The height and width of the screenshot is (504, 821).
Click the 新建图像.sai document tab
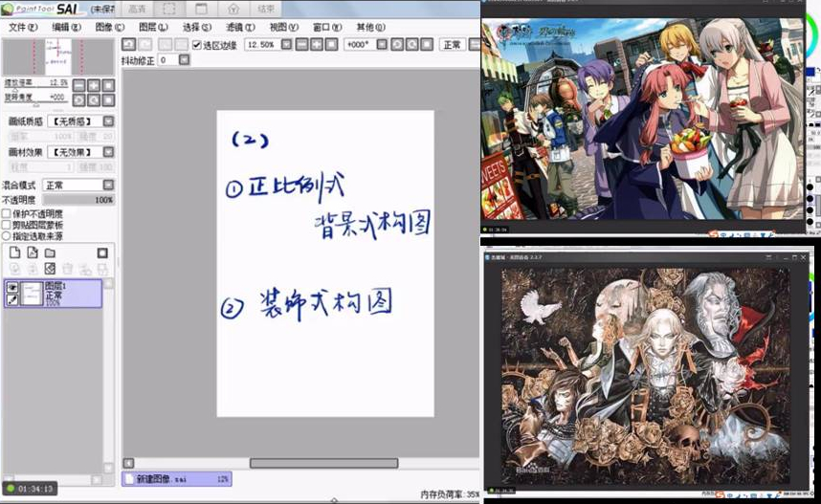[x=177, y=478]
